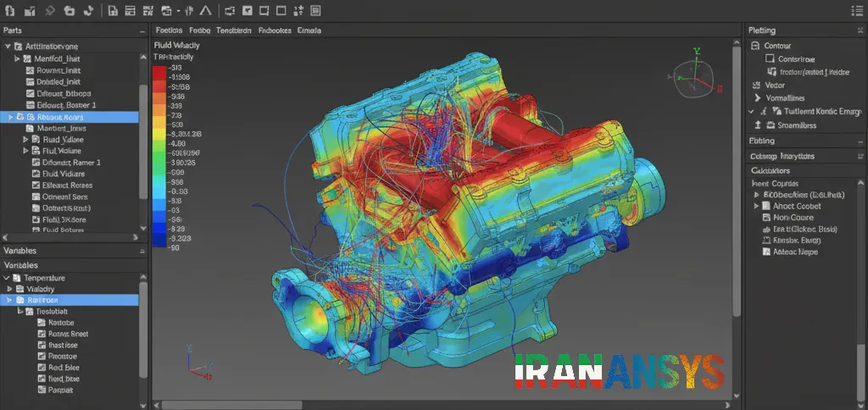The height and width of the screenshot is (410, 868).
Task: Expand the 'Ruid Yalane' node in the Parts tree
Action: [25, 140]
